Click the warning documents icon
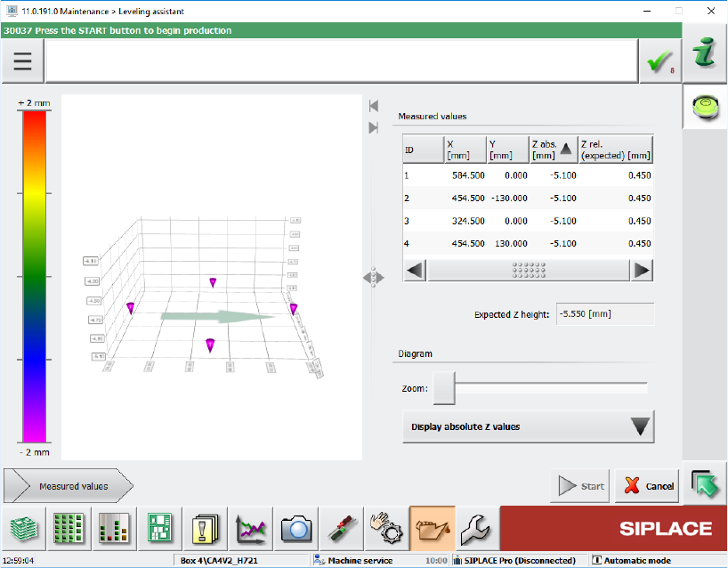This screenshot has height=568, width=728. 205,528
